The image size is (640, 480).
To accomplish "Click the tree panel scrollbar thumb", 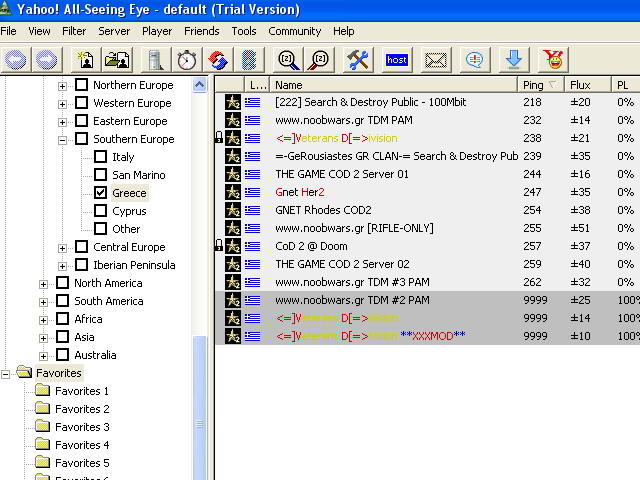I will coord(200,408).
